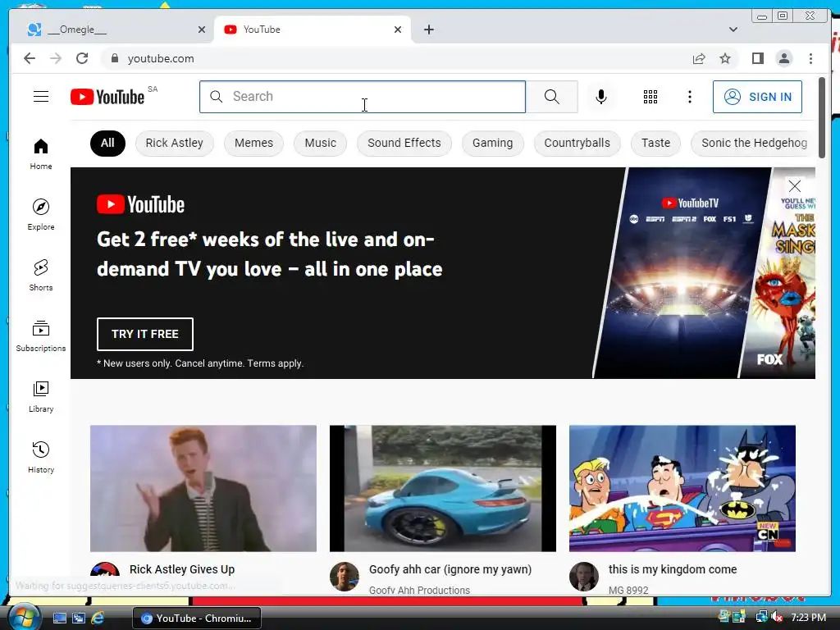Image resolution: width=840 pixels, height=630 pixels.
Task: Go back with browser back arrow
Action: click(x=30, y=58)
